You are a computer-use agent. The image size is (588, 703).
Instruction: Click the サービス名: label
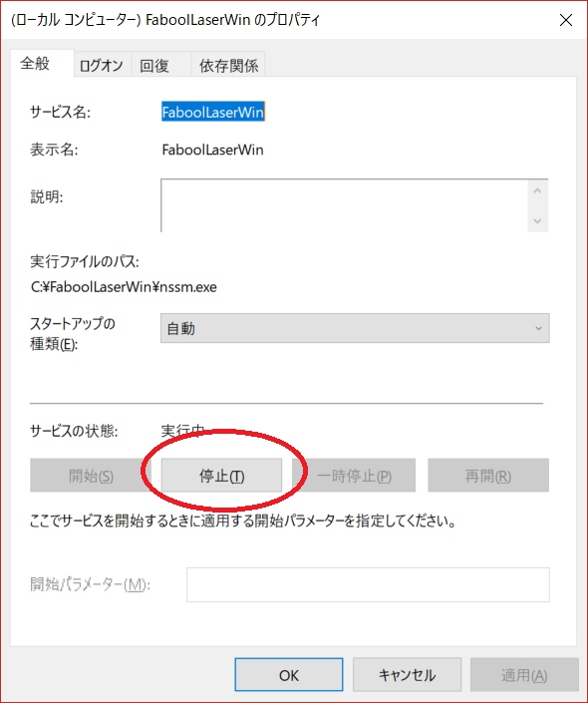(x=60, y=112)
